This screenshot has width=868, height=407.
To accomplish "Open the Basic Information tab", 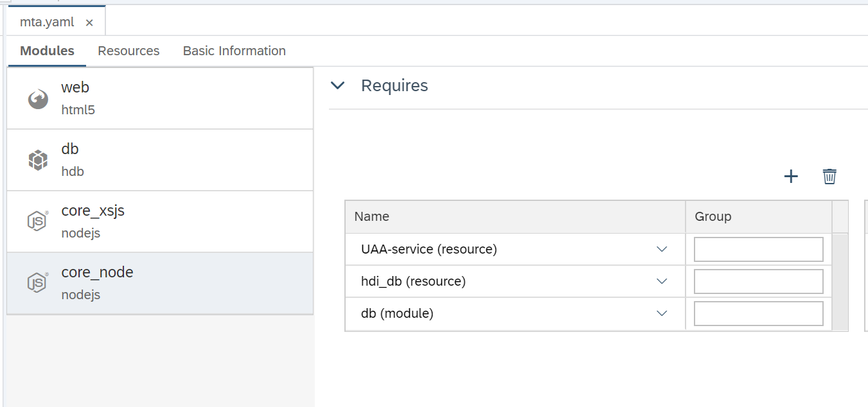I will point(235,51).
